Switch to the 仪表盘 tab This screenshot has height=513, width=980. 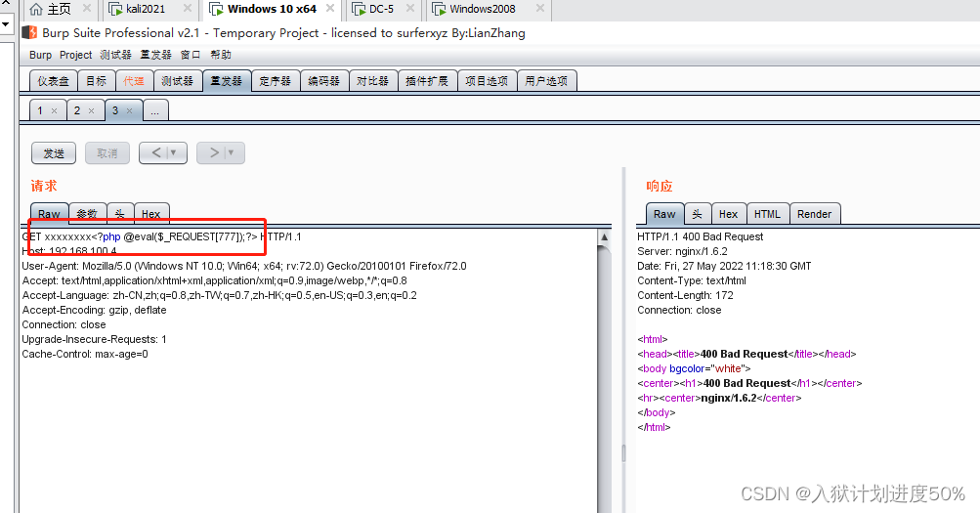pos(53,80)
